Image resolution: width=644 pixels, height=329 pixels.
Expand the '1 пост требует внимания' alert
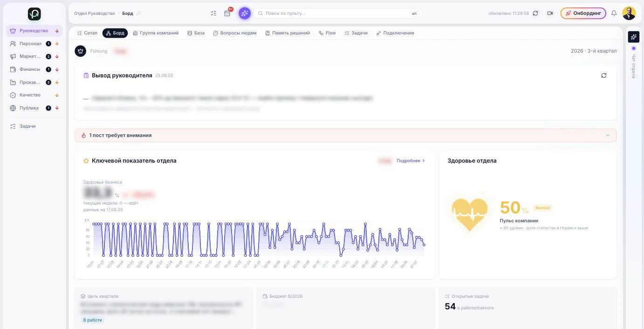pyautogui.click(x=345, y=135)
